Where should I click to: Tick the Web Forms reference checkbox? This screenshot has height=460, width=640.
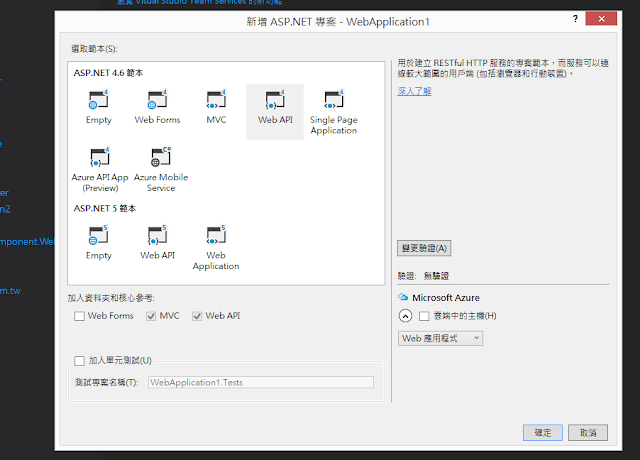coord(79,316)
